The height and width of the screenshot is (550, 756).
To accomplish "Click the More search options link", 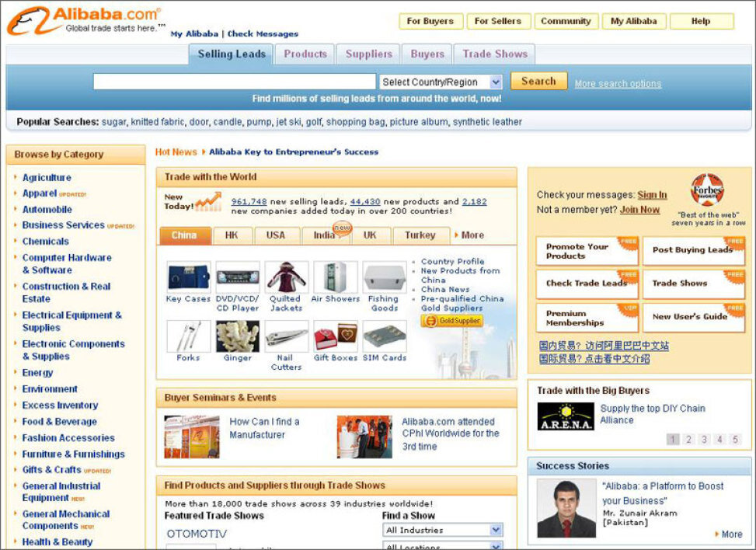I will pos(618,84).
